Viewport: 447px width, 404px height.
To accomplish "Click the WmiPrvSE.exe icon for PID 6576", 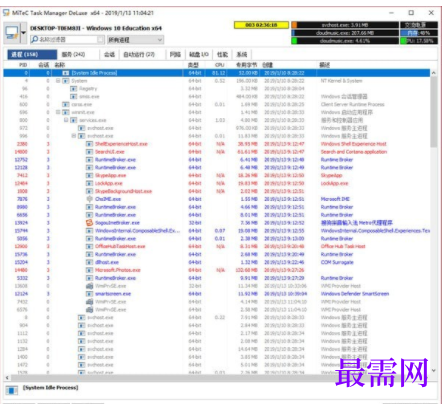I will coord(89,310).
